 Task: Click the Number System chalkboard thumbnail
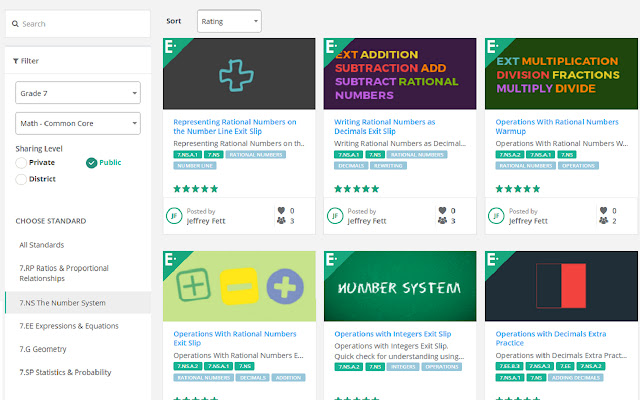400,286
